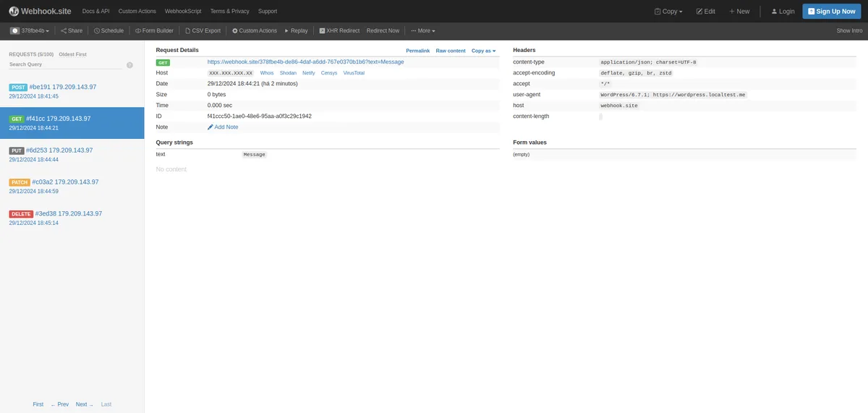Click the Censys host lookup link
The width and height of the screenshot is (868, 413).
[329, 73]
